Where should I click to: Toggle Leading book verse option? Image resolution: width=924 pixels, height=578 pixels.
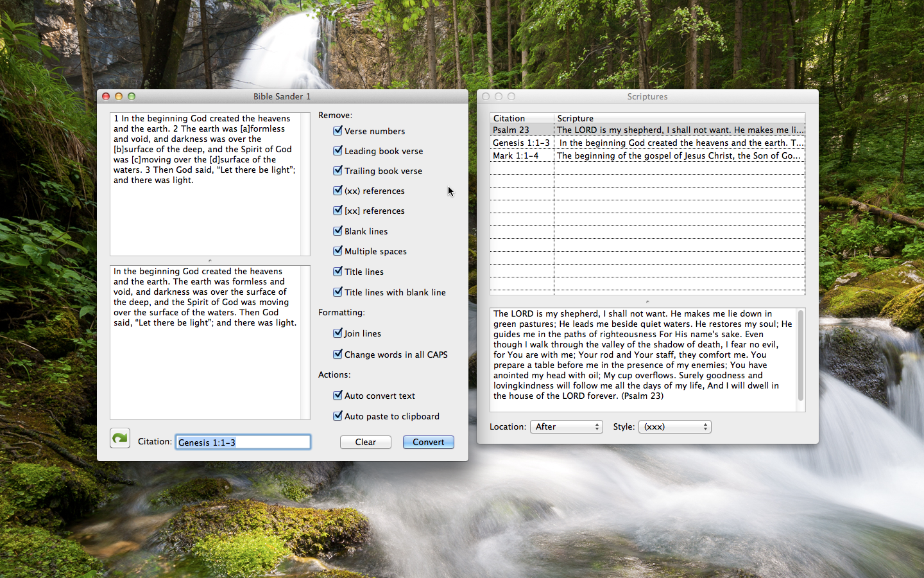coord(338,151)
